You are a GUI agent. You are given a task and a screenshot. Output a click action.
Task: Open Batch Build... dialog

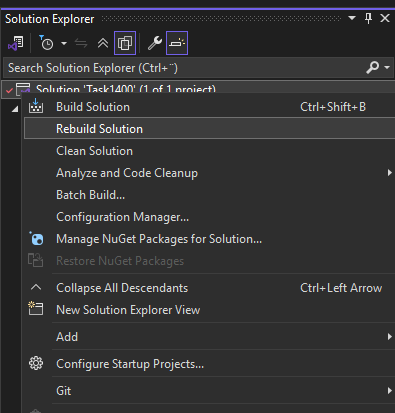[x=210, y=195]
